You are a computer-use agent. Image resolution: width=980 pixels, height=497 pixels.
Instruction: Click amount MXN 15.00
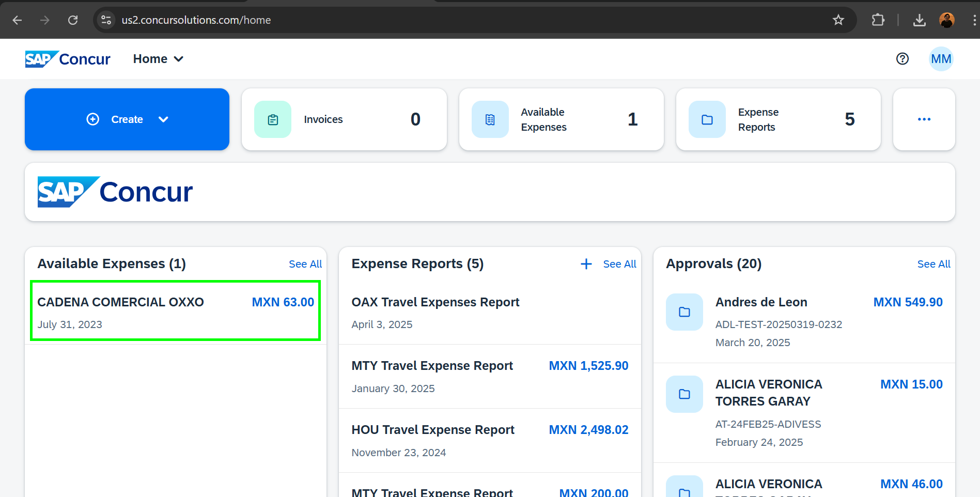[x=911, y=384]
